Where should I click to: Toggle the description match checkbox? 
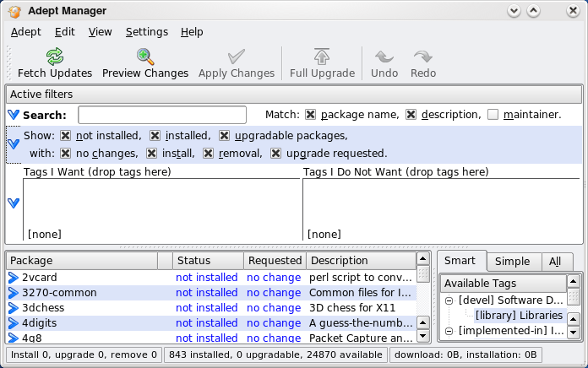(411, 115)
